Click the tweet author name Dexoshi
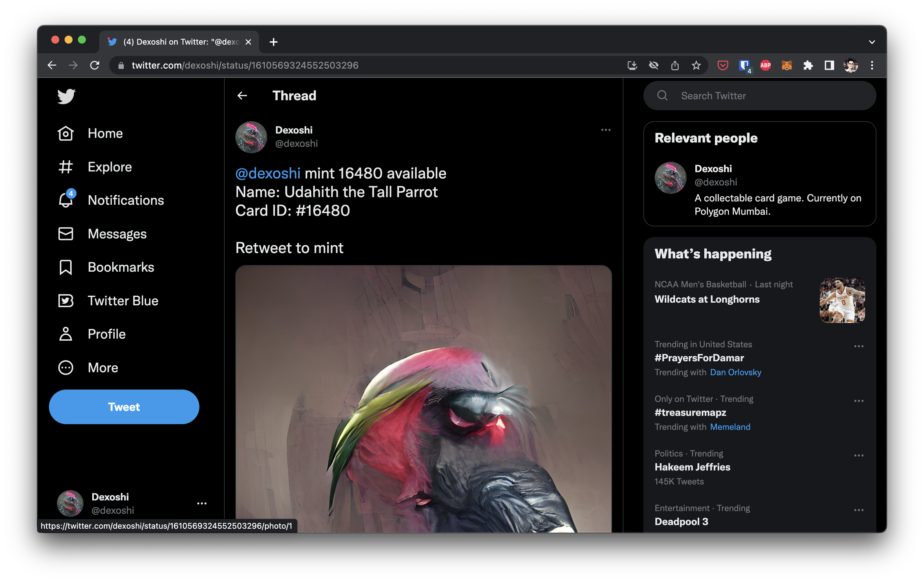The image size is (924, 582). point(294,130)
